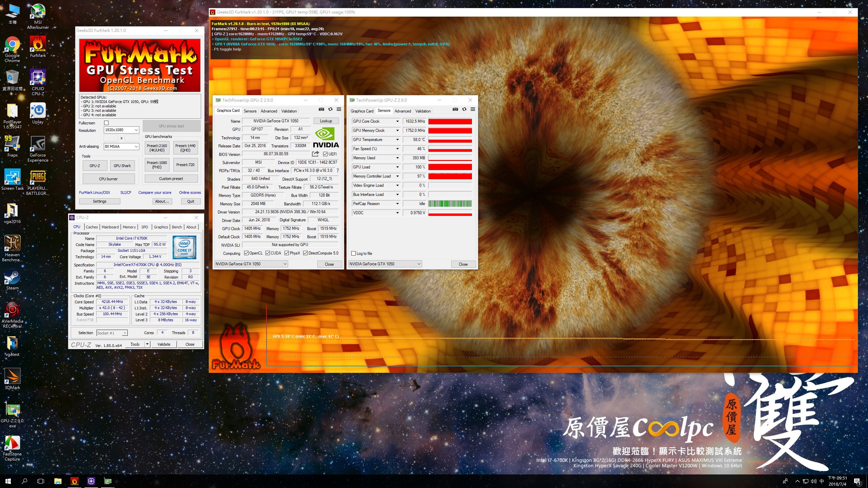This screenshot has width=868, height=488.
Task: Open CPU-Z Tools dropdown arrow
Action: (x=147, y=344)
